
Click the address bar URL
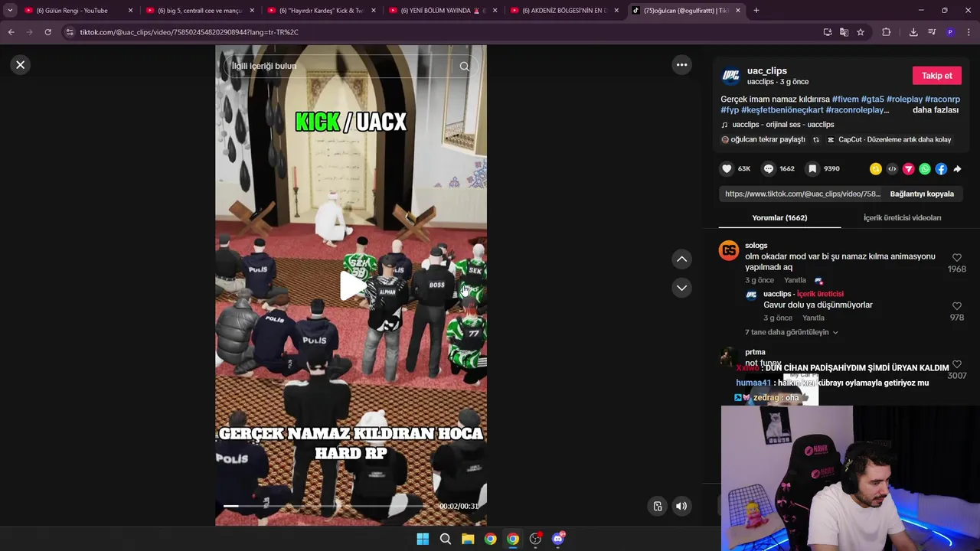[189, 32]
